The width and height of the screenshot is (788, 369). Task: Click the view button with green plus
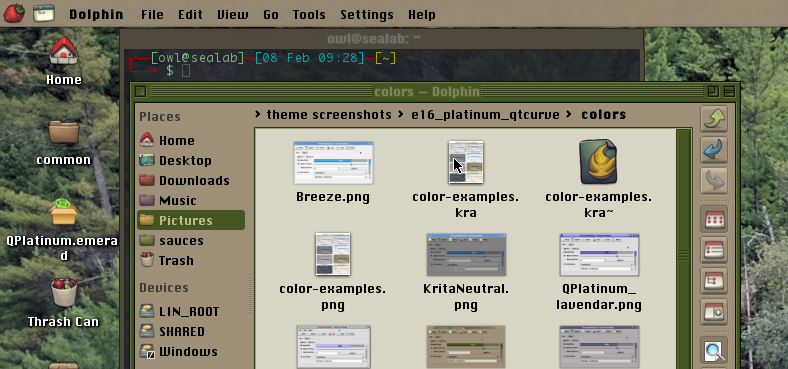point(714,312)
